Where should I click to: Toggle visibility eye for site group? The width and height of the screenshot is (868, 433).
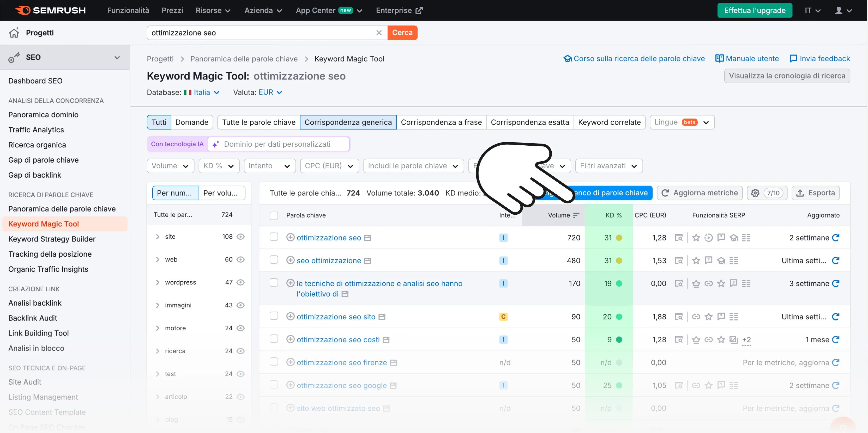[240, 237]
